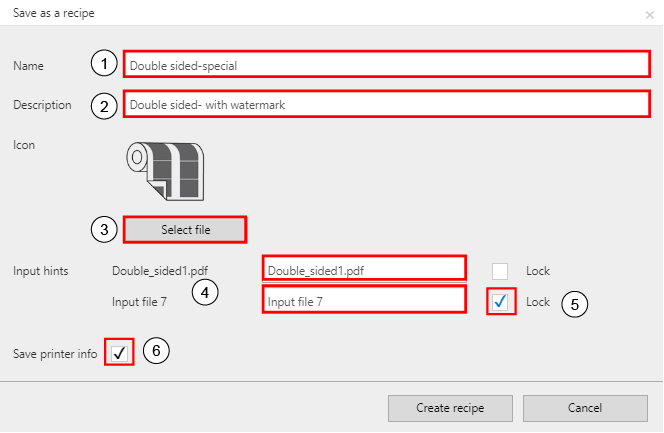
Task: Toggle the Save printer info checkbox
Action: click(119, 352)
